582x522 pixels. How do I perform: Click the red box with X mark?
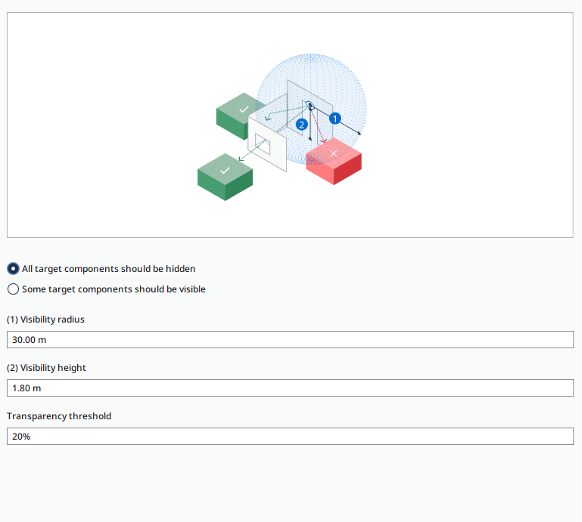tap(334, 161)
